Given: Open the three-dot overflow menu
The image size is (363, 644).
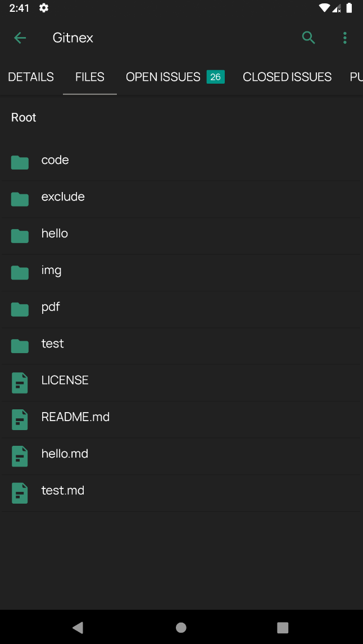Looking at the screenshot, I should tap(344, 38).
